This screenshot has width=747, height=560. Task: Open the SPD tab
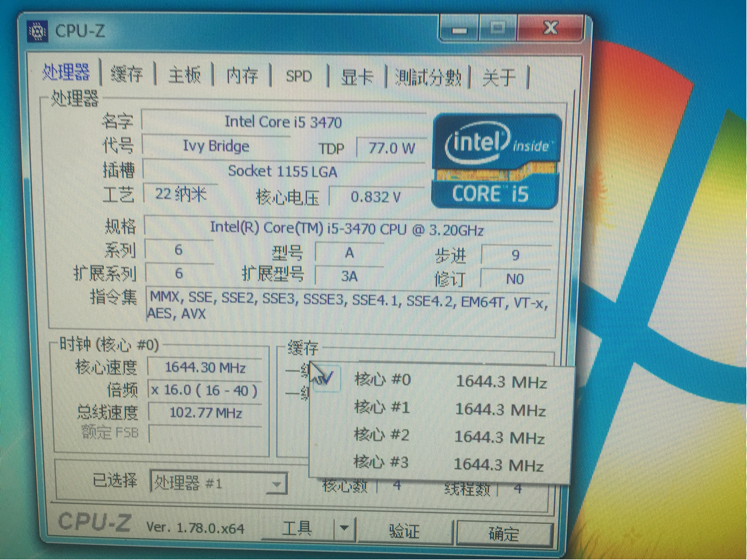tap(299, 76)
